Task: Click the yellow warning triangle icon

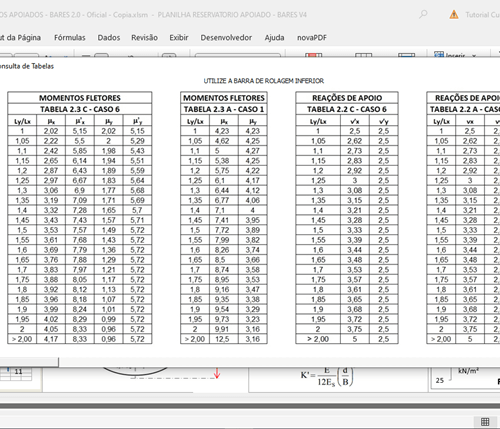Action: click(x=454, y=14)
